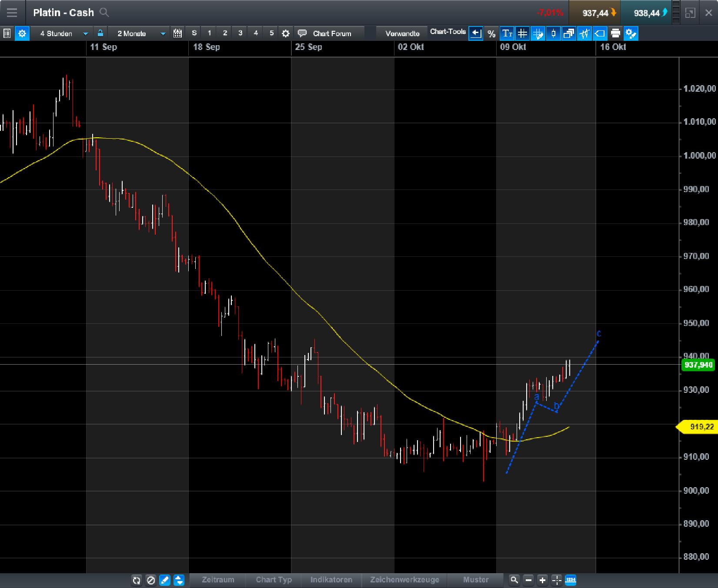The width and height of the screenshot is (718, 588).
Task: Toggle the grid display icon
Action: pos(522,33)
